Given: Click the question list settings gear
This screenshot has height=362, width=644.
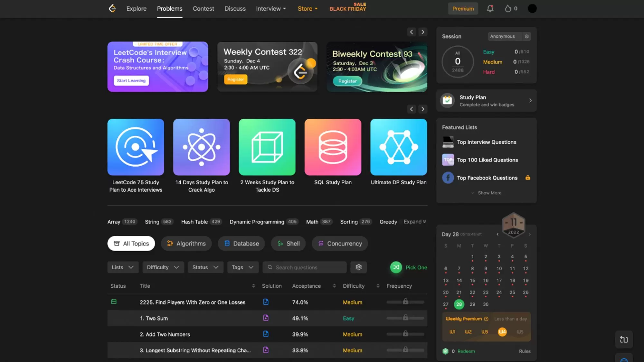Looking at the screenshot, I should pos(358,267).
